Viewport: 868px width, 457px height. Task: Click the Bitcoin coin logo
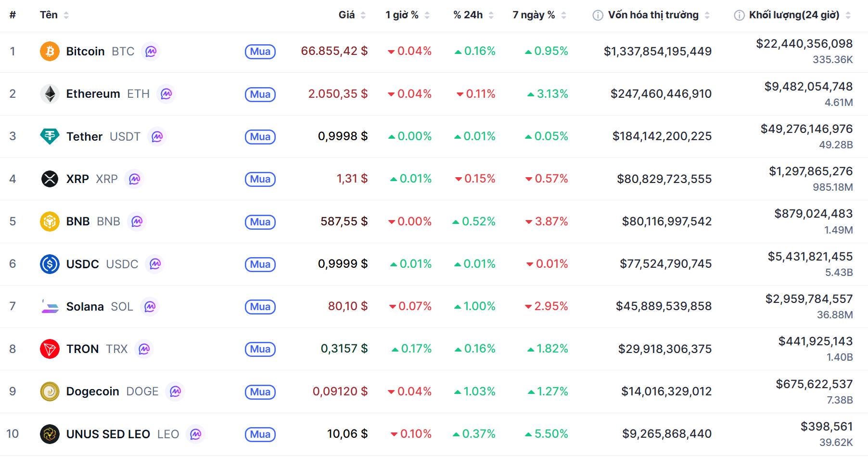click(x=50, y=52)
